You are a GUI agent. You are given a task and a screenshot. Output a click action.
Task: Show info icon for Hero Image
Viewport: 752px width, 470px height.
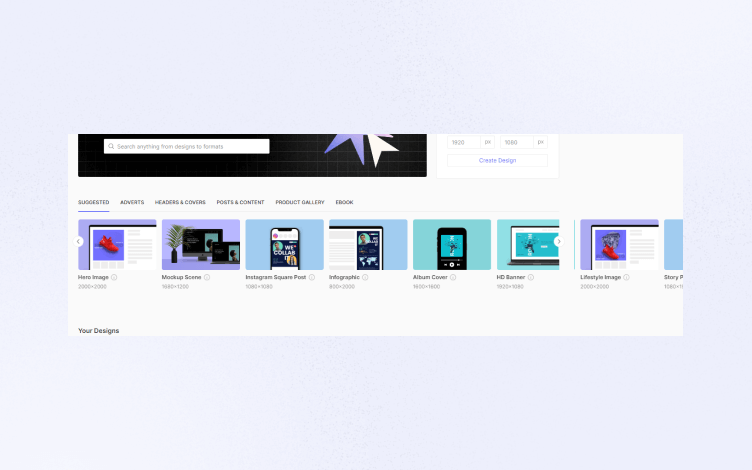(114, 277)
